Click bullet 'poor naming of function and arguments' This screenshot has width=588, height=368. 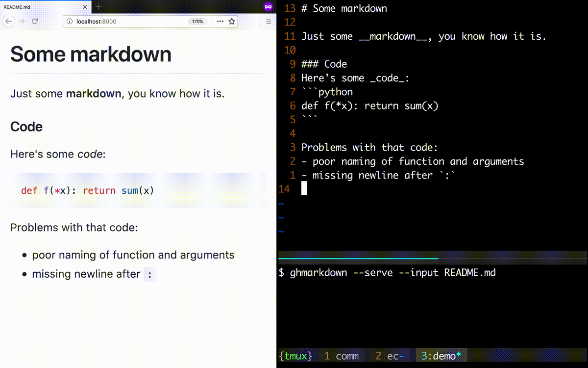tap(133, 255)
